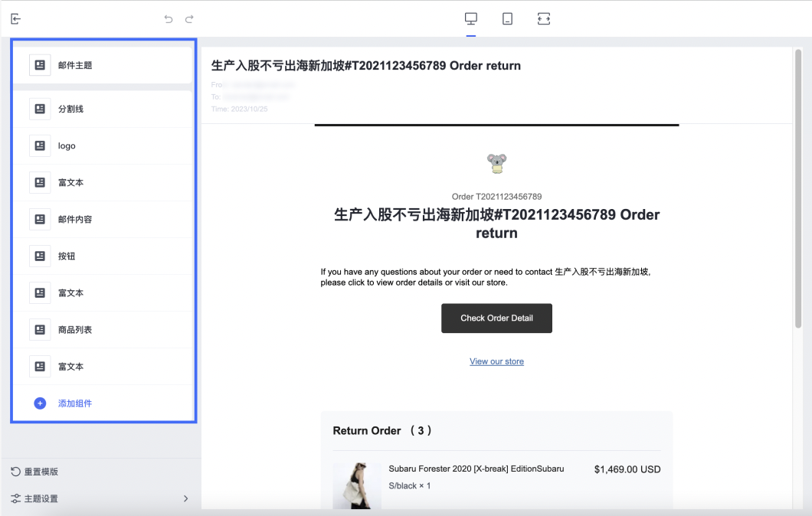Click the 'If you have any questions' paragraph
The image size is (812, 516).
486,277
